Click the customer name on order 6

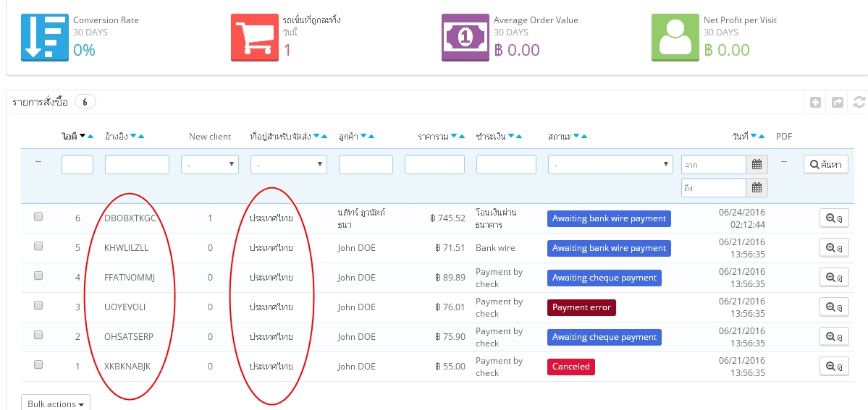pyautogui.click(x=361, y=218)
